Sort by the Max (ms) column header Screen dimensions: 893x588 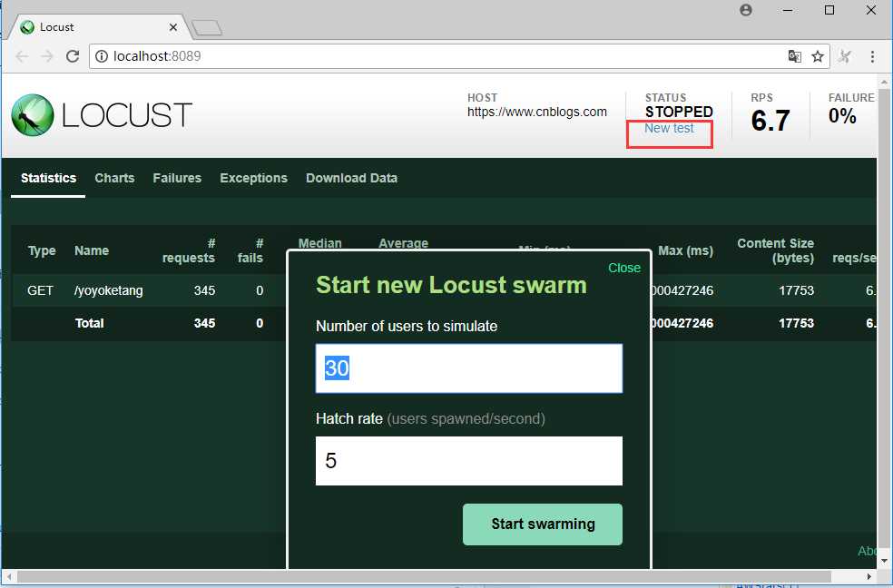pos(686,251)
